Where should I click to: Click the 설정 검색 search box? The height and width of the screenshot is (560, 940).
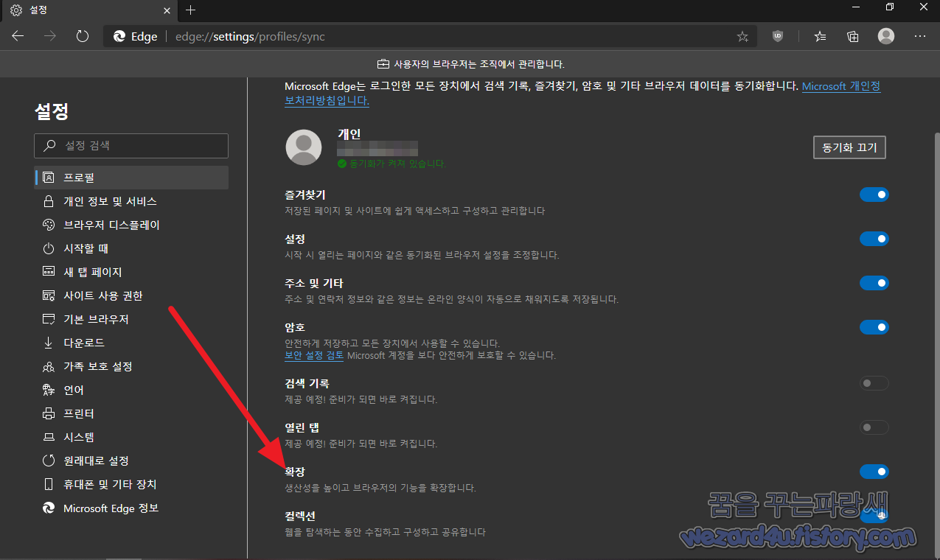coord(131,146)
